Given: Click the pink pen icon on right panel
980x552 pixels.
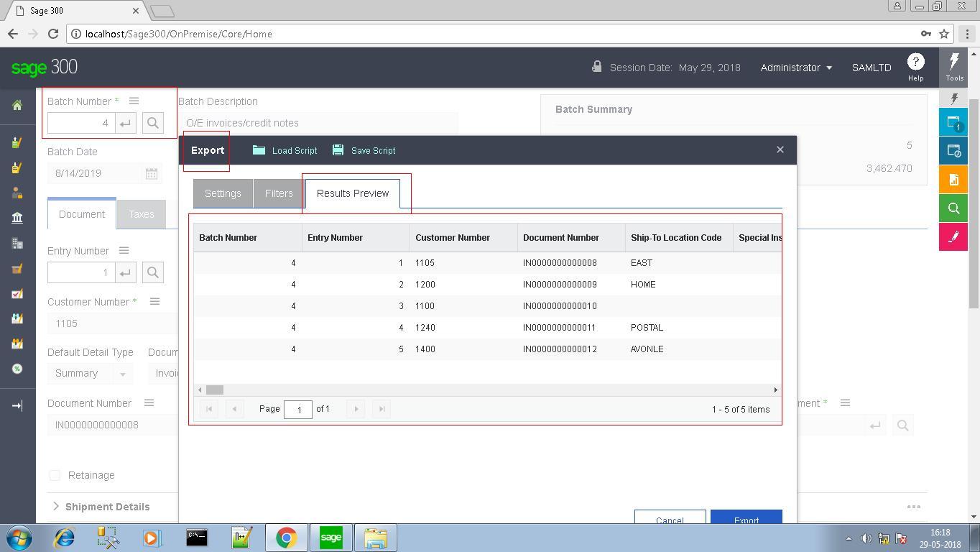Looking at the screenshot, I should [x=953, y=237].
